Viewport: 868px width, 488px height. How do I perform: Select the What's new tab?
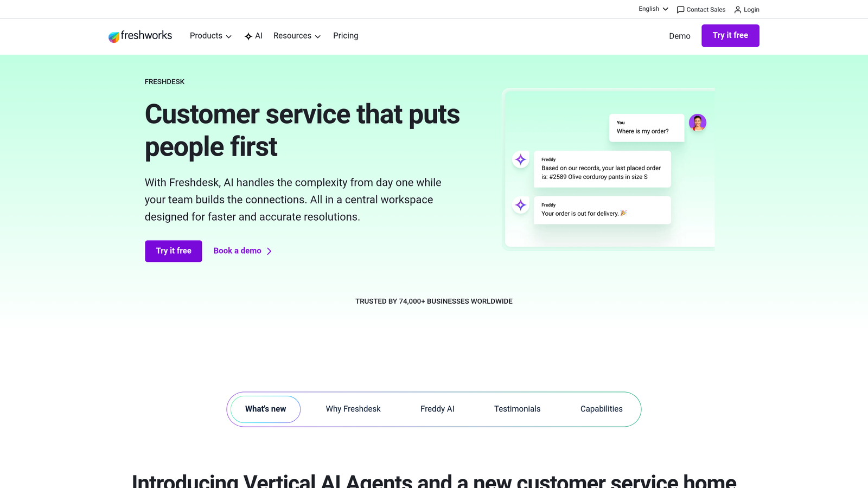coord(265,409)
